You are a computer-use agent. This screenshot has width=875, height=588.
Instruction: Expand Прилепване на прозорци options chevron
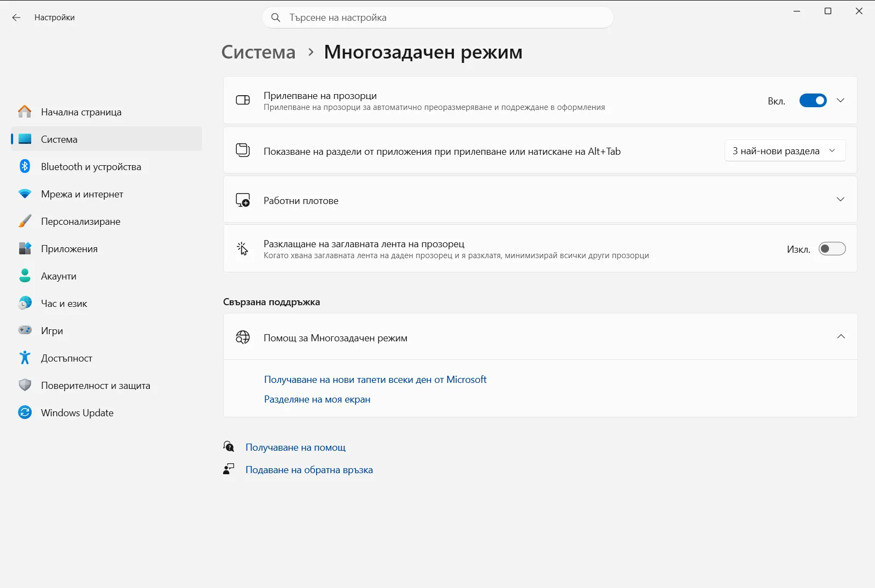click(x=841, y=101)
